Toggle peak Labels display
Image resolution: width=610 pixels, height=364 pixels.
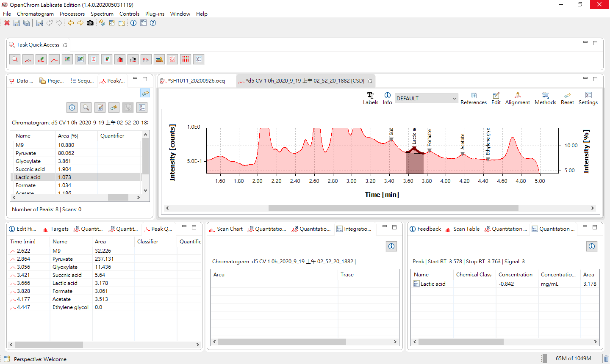coord(370,98)
